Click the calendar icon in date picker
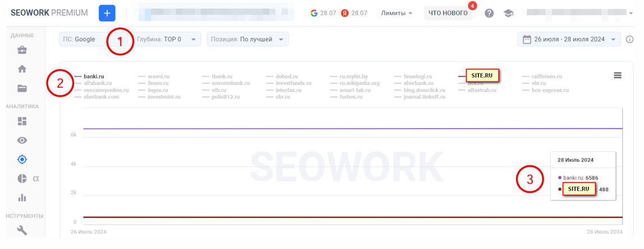The width and height of the screenshot is (644, 249). point(526,39)
